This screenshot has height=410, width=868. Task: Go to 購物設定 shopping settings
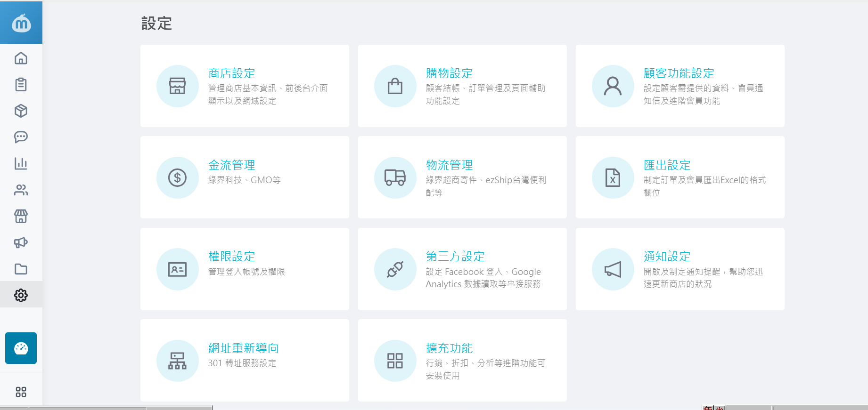(x=449, y=73)
